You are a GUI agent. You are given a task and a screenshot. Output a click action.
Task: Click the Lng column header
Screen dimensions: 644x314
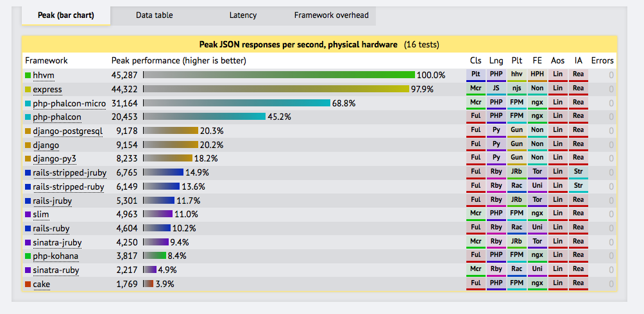coord(496,61)
